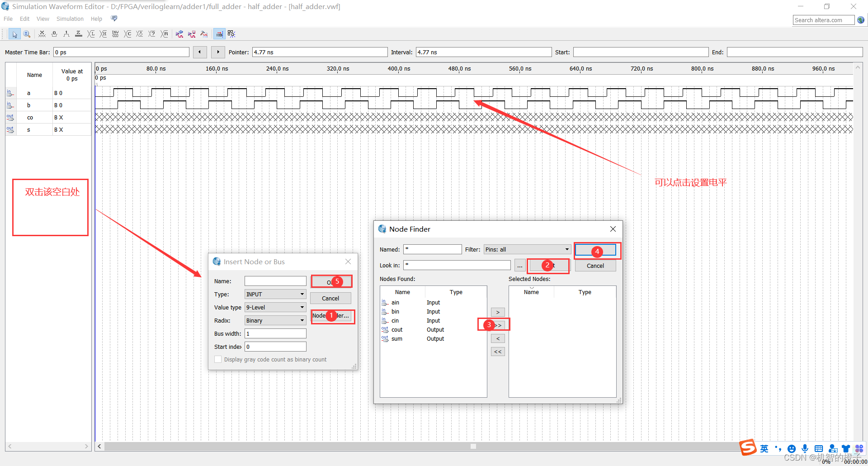Click the IME voice input microphone

pos(805,448)
